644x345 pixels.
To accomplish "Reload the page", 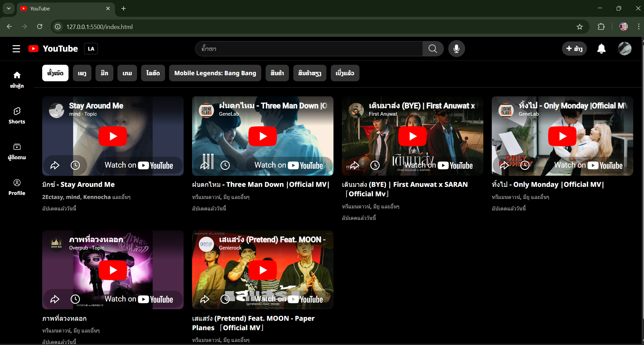I will pos(39,27).
